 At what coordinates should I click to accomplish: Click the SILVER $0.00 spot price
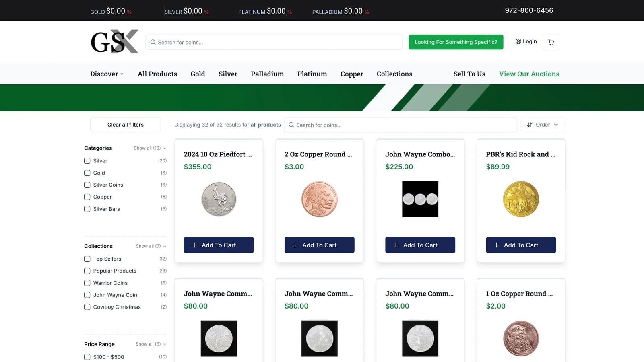(x=186, y=11)
